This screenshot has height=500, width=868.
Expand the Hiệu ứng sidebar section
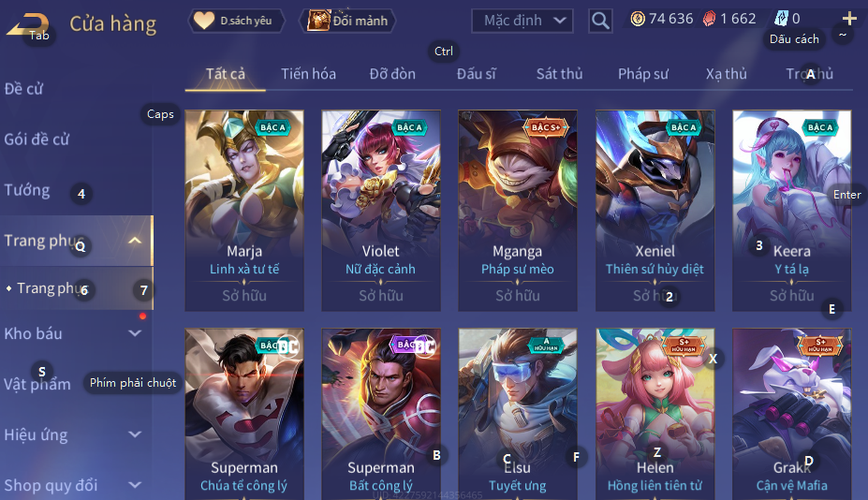(135, 434)
